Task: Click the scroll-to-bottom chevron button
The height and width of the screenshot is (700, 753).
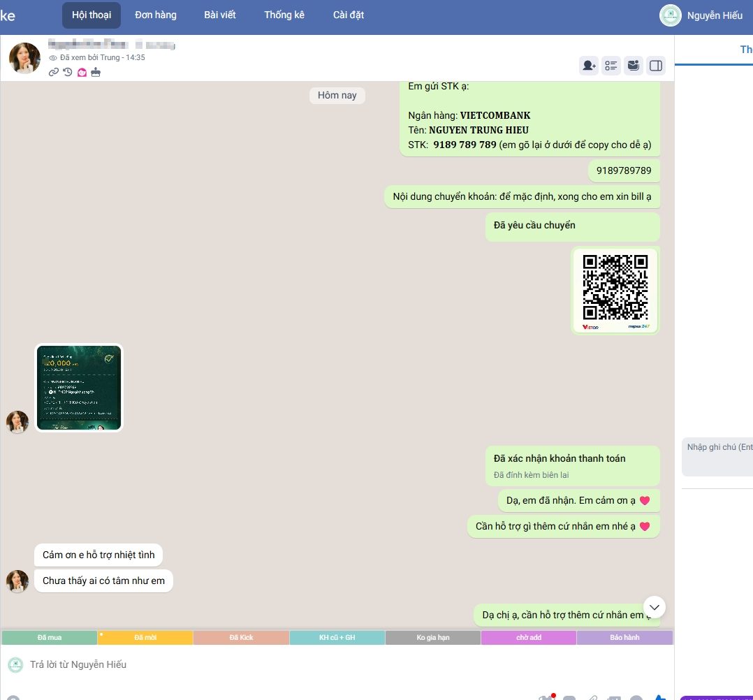Action: [x=655, y=606]
